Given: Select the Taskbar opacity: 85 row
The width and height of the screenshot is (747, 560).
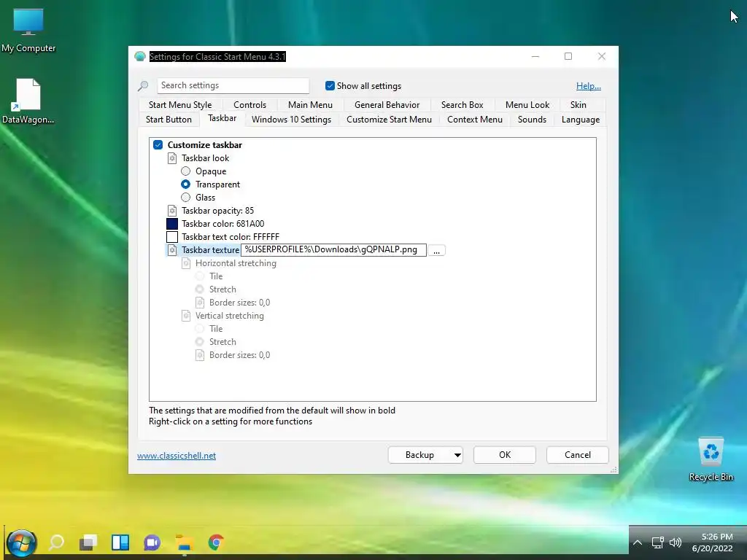Looking at the screenshot, I should tap(211, 211).
